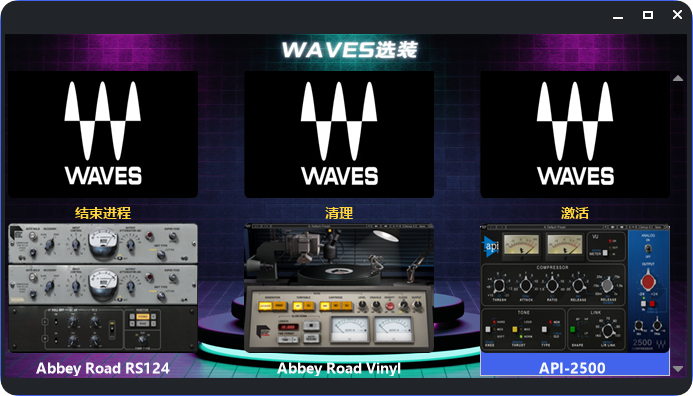Screen dimensions: 693x396
Task: Select the 激活 activate option
Action: [575, 213]
